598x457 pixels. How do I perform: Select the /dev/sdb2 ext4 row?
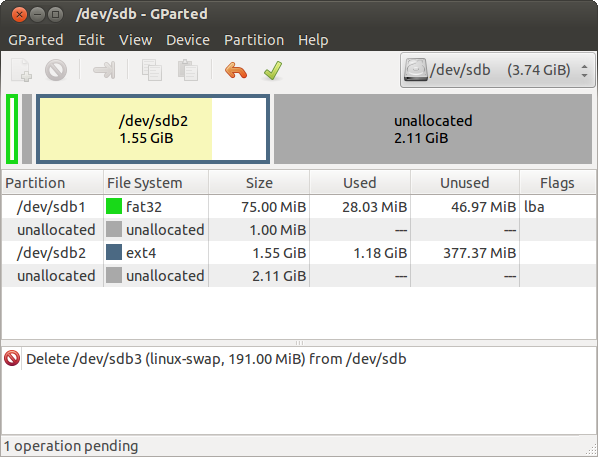pos(299,253)
